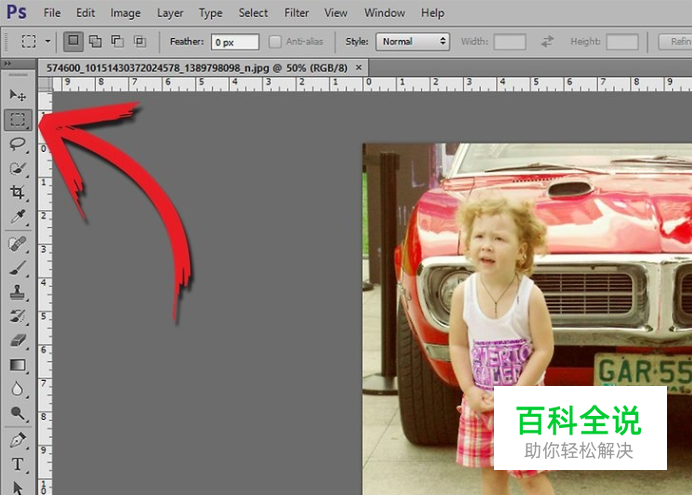Viewport: 692px width, 495px height.
Task: Choose New selection mode button
Action: click(74, 42)
